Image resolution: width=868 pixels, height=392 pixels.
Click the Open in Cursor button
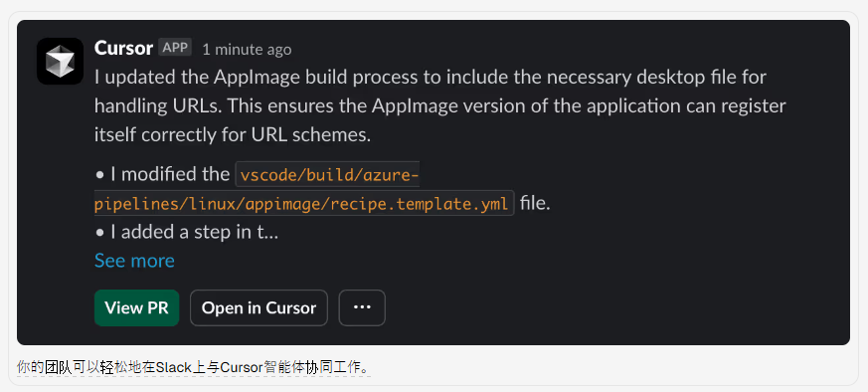pos(259,307)
